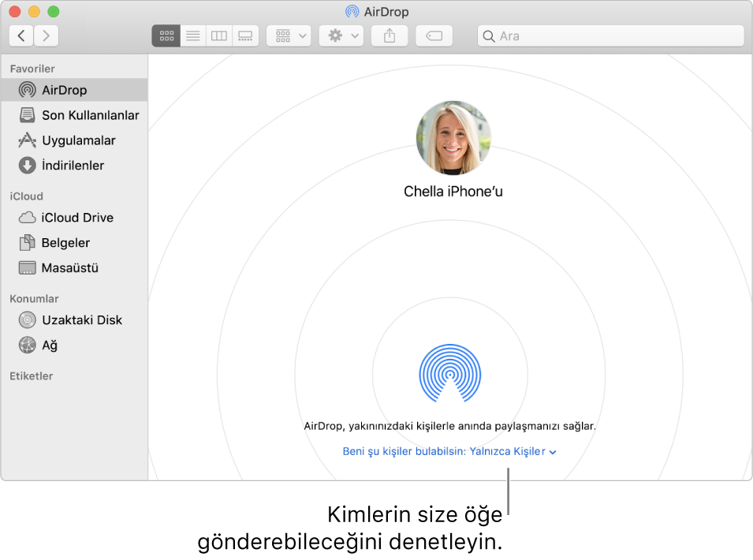Open Uzaktaki Disk in sidebar
This screenshot has height=560, width=753.
[74, 320]
